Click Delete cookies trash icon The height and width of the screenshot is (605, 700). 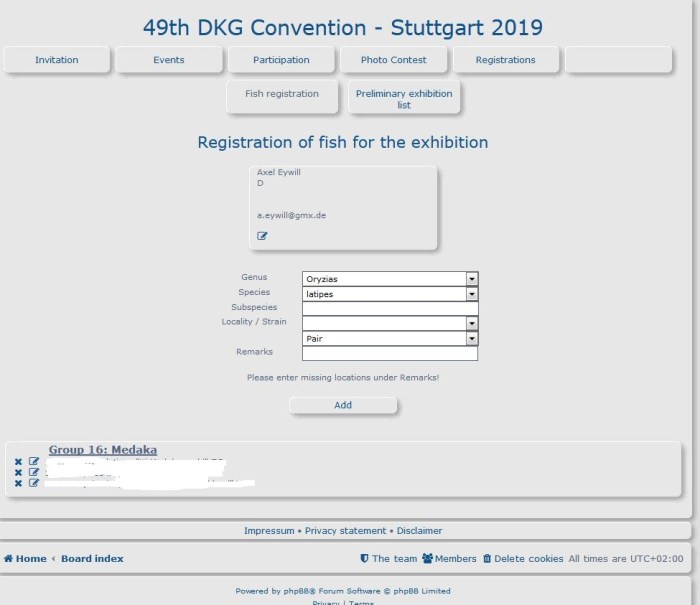487,559
